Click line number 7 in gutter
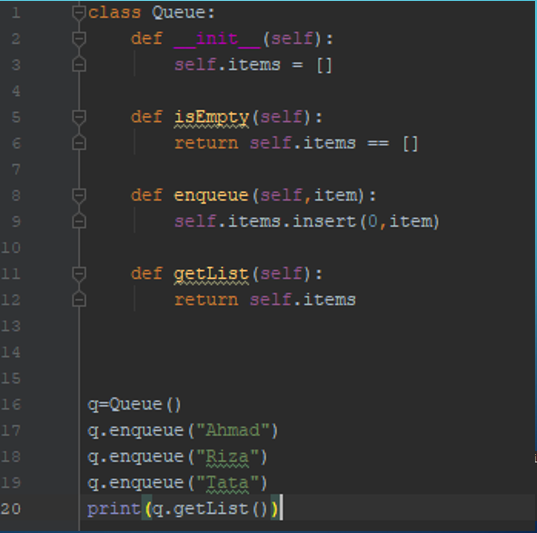The width and height of the screenshot is (537, 533). point(16,170)
